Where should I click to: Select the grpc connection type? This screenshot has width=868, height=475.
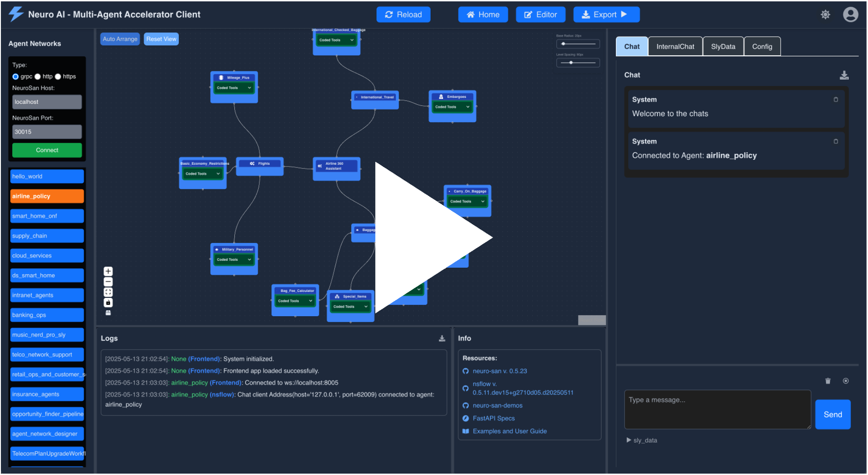(16, 76)
